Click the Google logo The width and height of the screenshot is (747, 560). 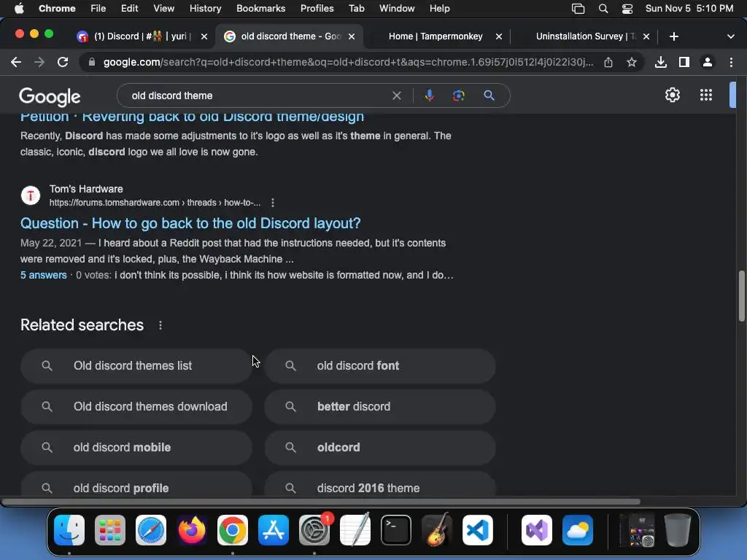(50, 97)
